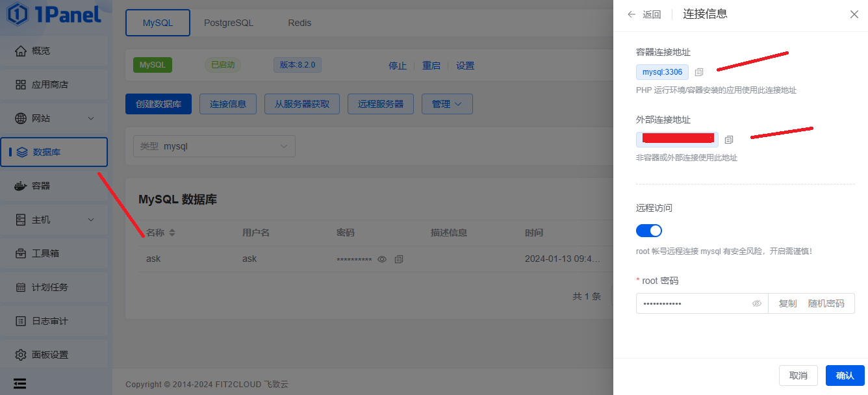
Task: Expand the 管理 dropdown button
Action: pos(447,104)
